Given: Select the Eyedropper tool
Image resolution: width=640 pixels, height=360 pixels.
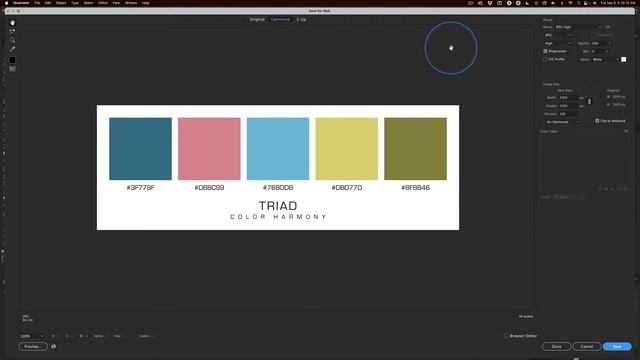Looking at the screenshot, I should 12,49.
